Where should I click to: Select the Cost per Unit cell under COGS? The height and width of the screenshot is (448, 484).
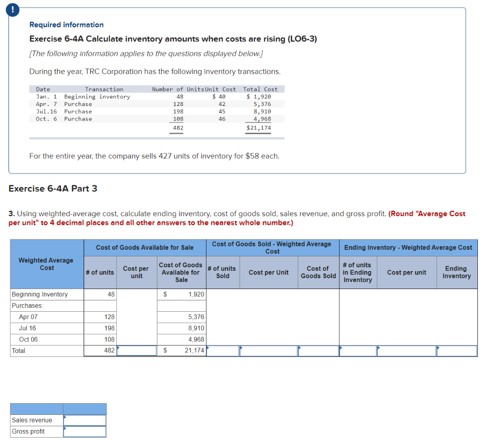268,351
